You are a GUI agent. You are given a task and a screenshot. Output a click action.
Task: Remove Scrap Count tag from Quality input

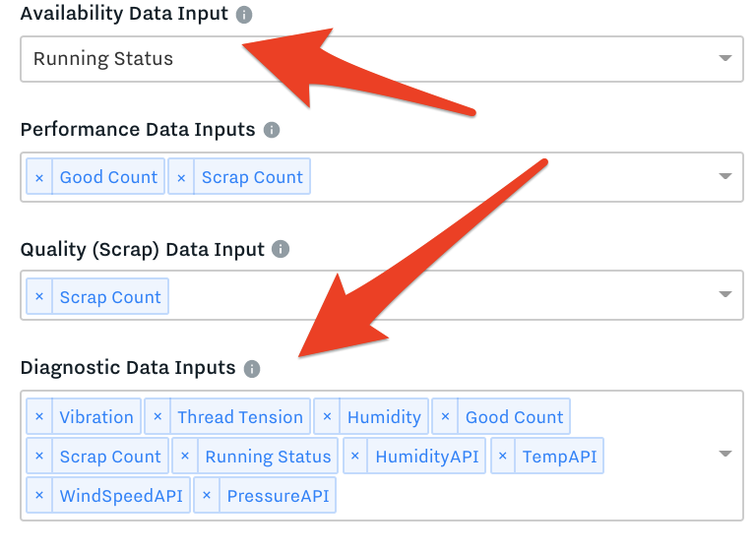click(x=39, y=296)
